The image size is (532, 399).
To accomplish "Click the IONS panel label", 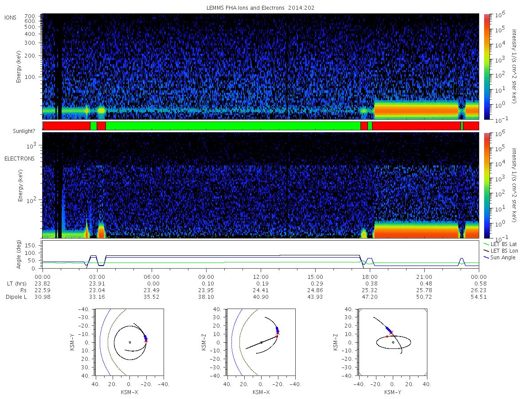I will click(11, 17).
